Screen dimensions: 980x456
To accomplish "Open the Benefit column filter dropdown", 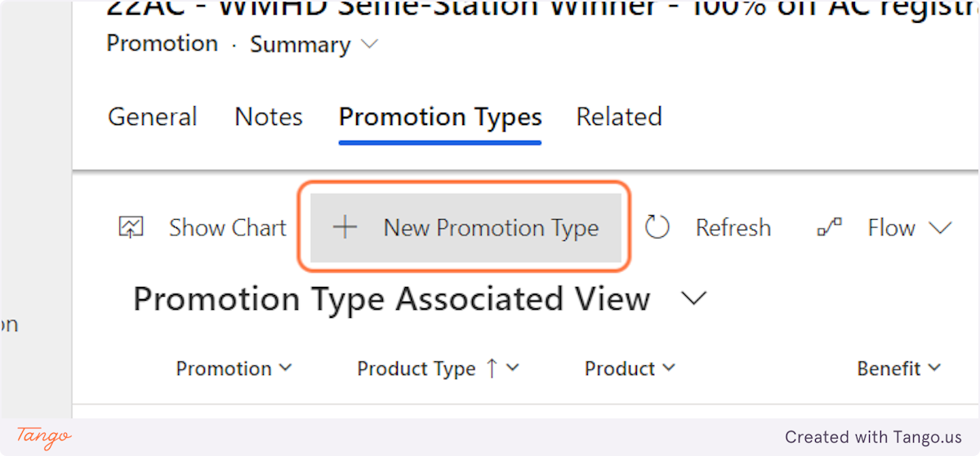I will coord(934,369).
